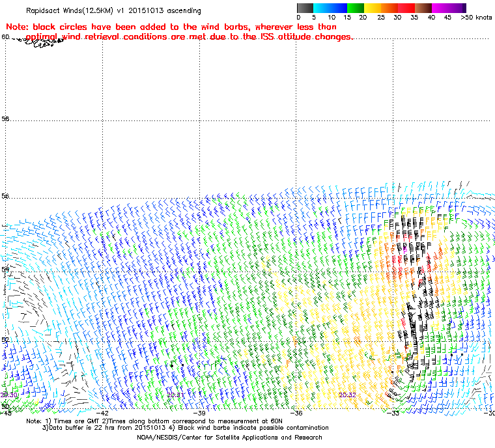This screenshot has width=495, height=448.
Task: Click the NOAA/NESDIS credit line
Action: [229, 438]
